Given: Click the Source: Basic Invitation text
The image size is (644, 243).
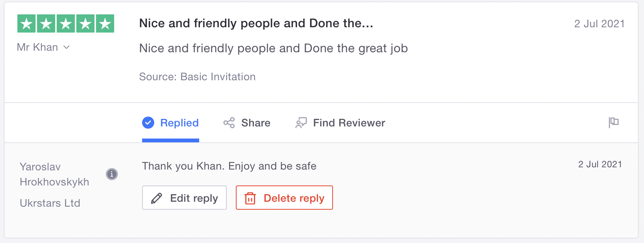Looking at the screenshot, I should tap(197, 77).
